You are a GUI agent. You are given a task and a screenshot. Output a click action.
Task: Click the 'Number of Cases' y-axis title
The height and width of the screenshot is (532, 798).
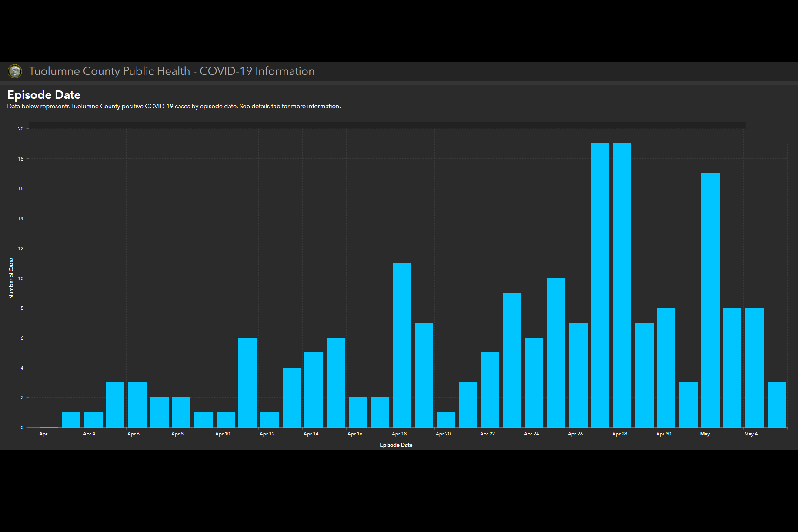(x=11, y=278)
